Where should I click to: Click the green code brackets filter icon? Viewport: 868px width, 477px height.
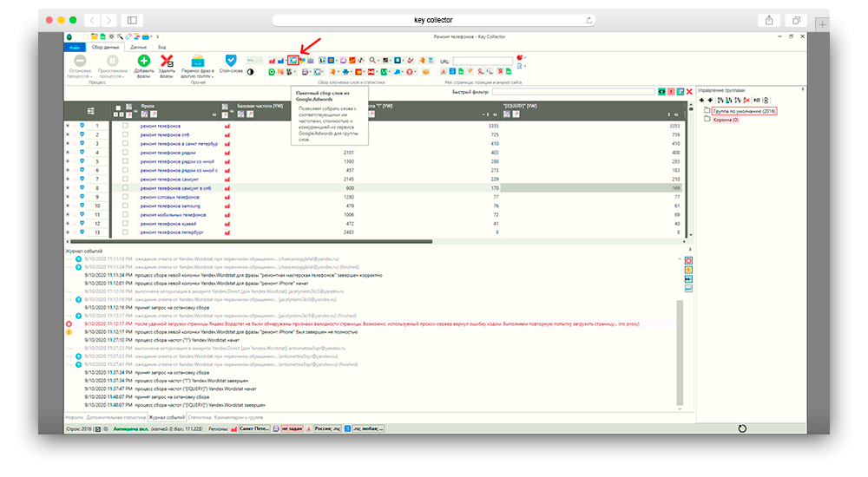pos(661,92)
